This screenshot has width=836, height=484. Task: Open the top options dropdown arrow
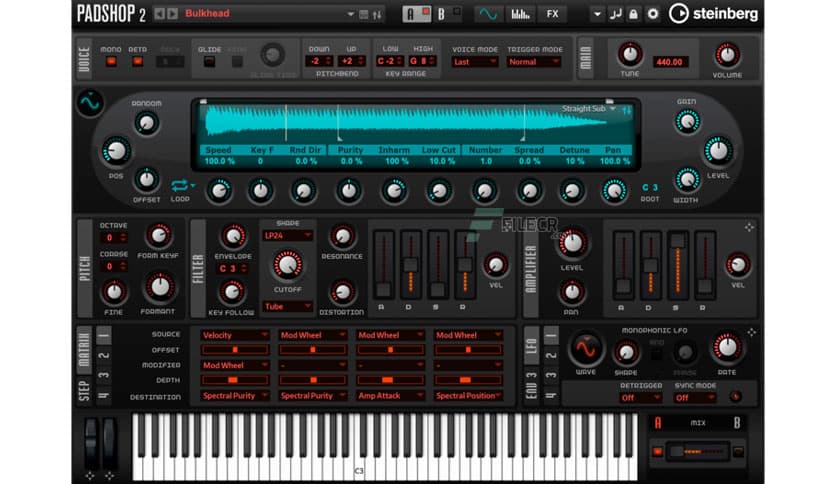[598, 14]
